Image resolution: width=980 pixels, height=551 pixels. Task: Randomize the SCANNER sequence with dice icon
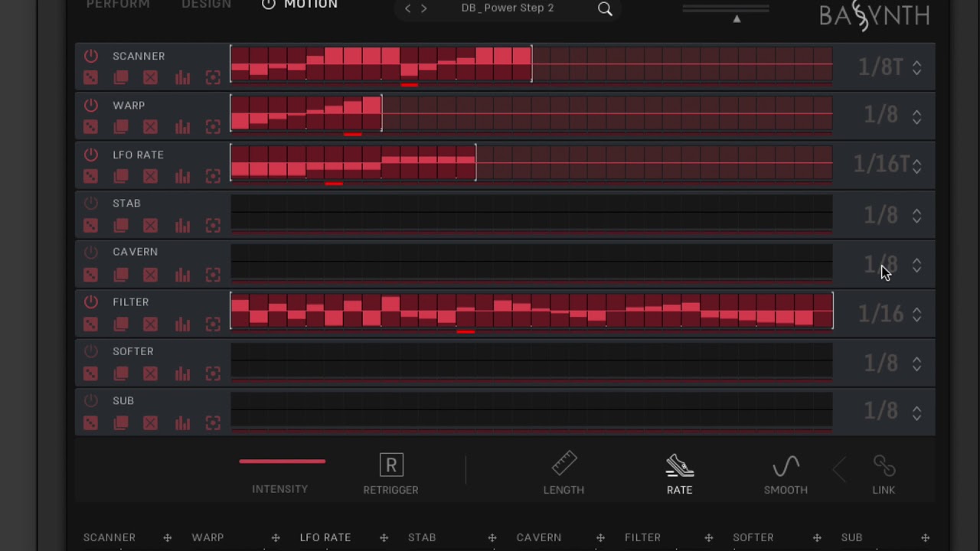pyautogui.click(x=90, y=77)
